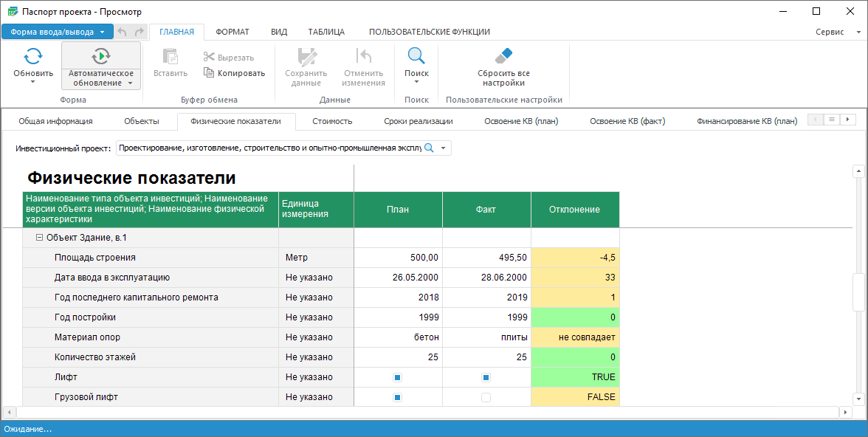This screenshot has height=437, width=868.
Task: Click search icon in Инвестиционный проект field
Action: (429, 148)
